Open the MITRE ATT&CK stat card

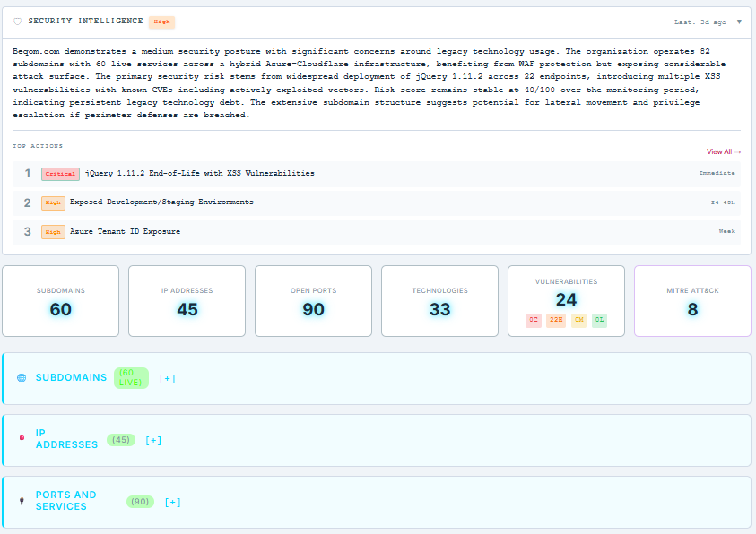click(x=692, y=301)
